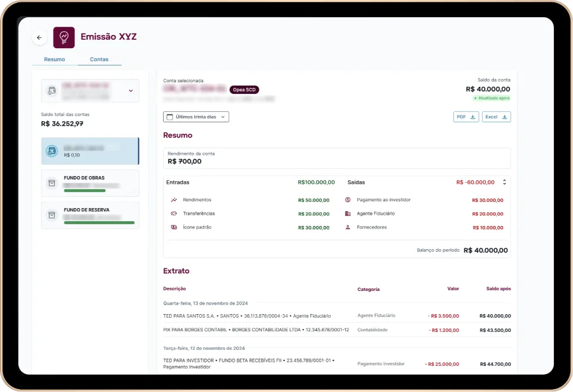Click the Fundo de Obras progress bar
Viewport: 573px width, 392px height.
pyautogui.click(x=99, y=191)
